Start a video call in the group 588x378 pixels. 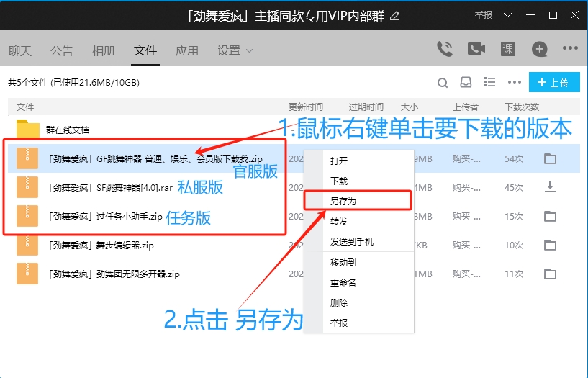click(x=476, y=49)
